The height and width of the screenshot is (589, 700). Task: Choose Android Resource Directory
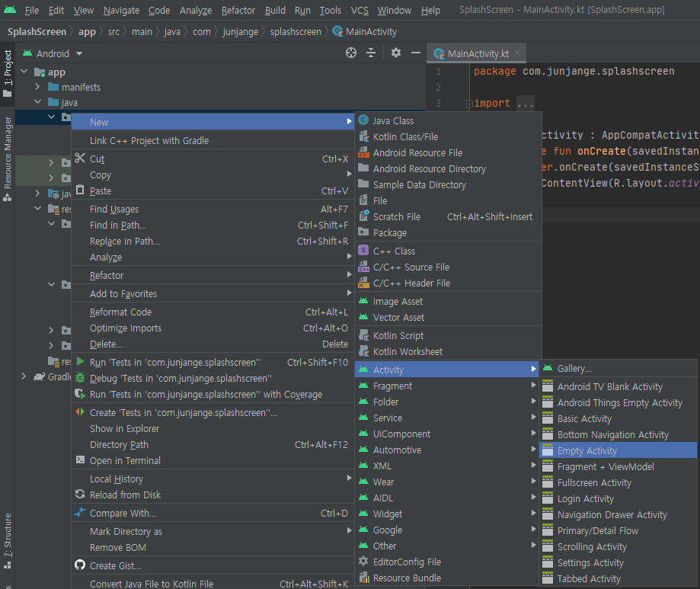(448, 169)
